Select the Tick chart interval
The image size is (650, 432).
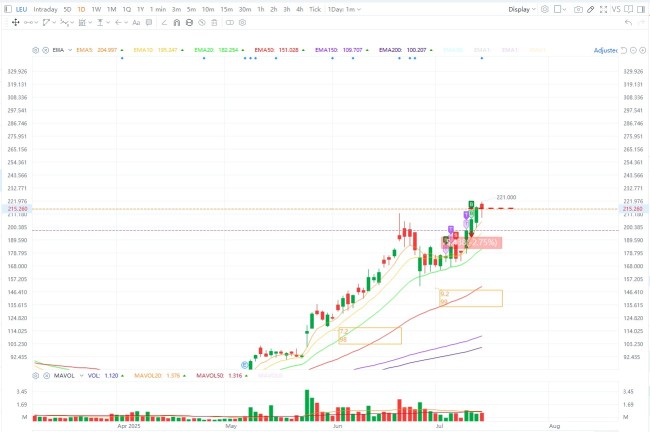click(315, 9)
